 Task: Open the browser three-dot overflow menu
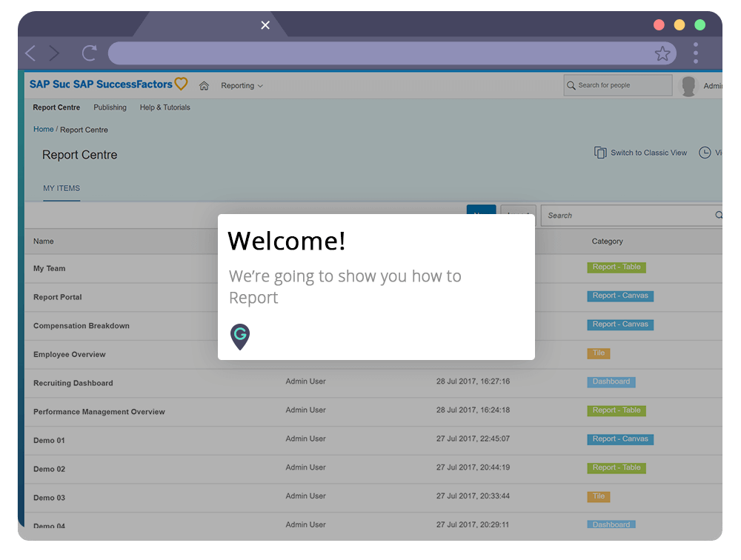(695, 53)
